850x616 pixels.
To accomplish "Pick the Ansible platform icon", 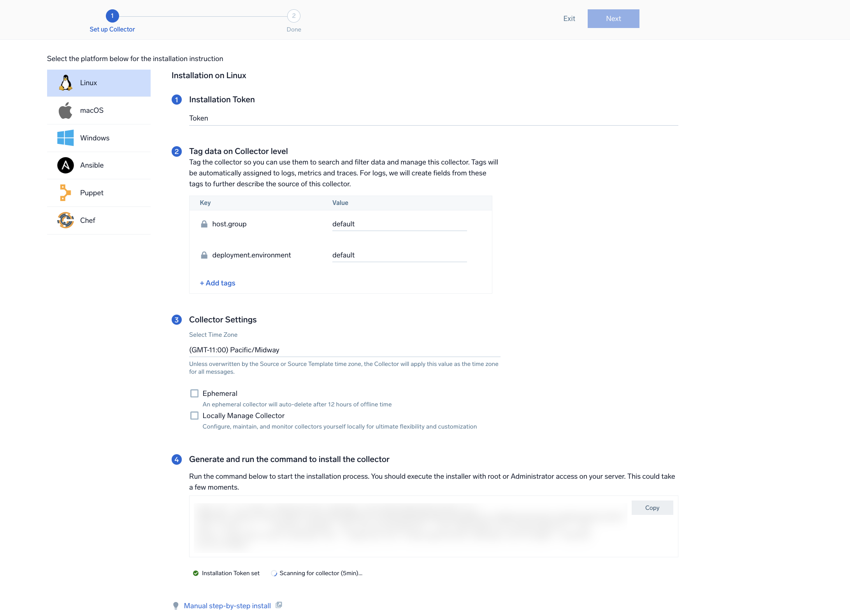I will coord(65,165).
